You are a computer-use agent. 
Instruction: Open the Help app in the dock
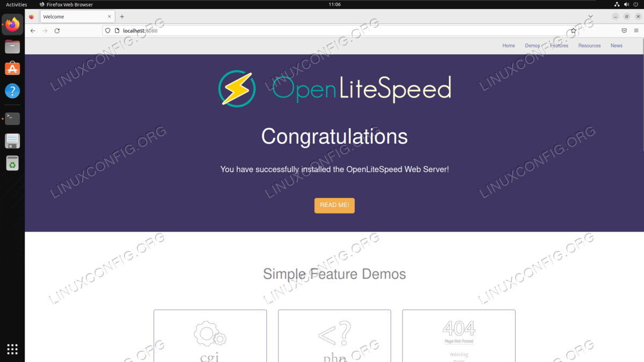click(12, 91)
